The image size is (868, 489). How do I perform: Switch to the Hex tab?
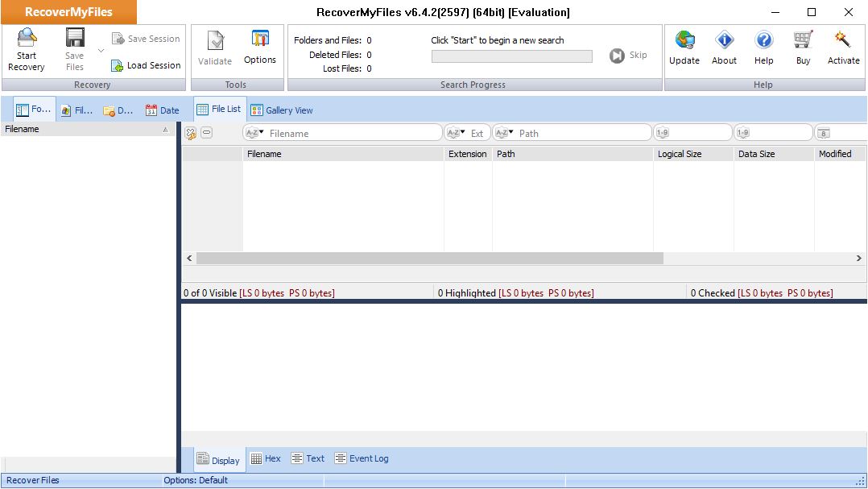point(266,458)
